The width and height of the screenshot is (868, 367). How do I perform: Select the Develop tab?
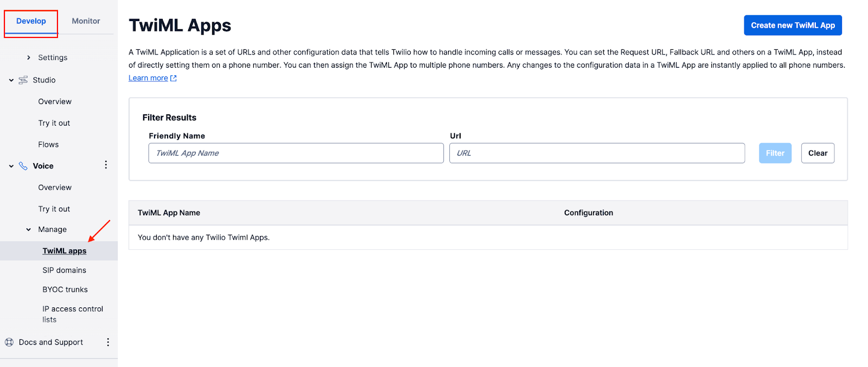31,21
